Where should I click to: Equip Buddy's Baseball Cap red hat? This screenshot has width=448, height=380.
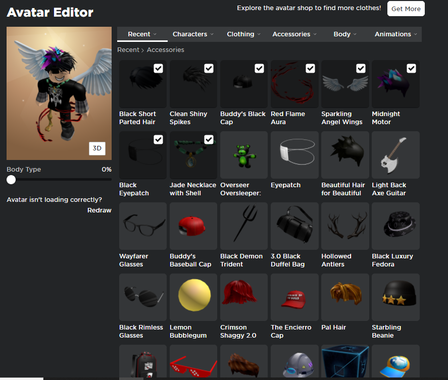click(193, 226)
